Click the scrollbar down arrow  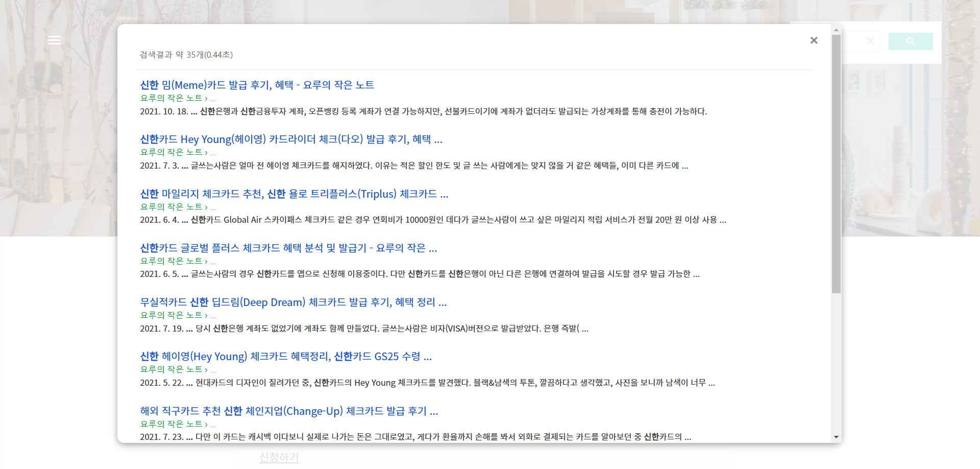click(836, 437)
